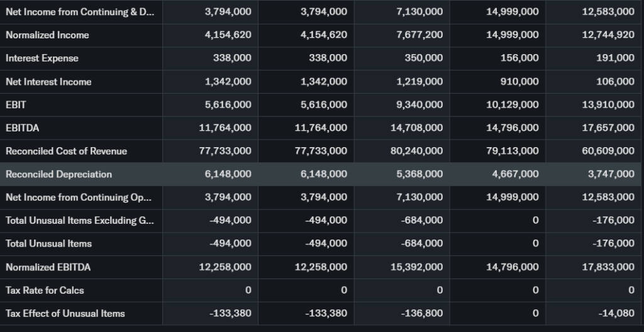644x332 pixels.
Task: Select the Total Unusual Items row label
Action: pyautogui.click(x=48, y=244)
